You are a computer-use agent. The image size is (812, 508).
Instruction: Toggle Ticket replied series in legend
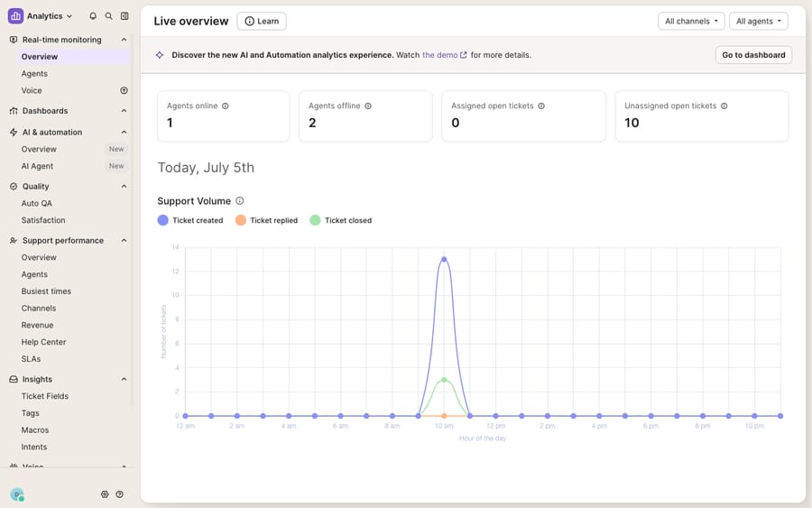coord(267,220)
